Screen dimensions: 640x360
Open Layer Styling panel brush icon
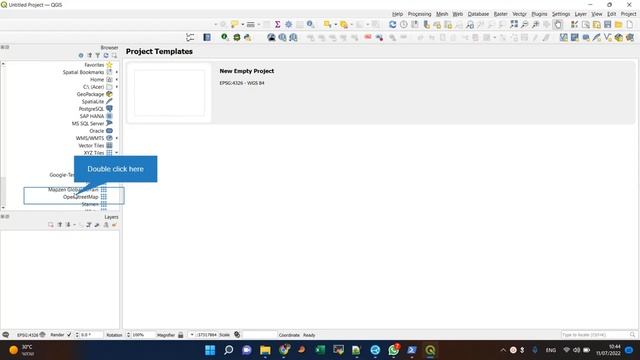pos(115,225)
